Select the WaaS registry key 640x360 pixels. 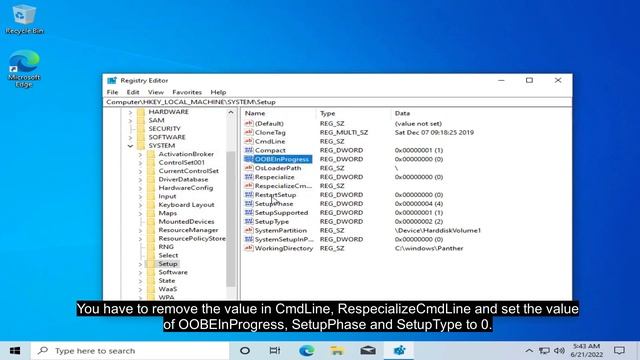[x=167, y=289]
